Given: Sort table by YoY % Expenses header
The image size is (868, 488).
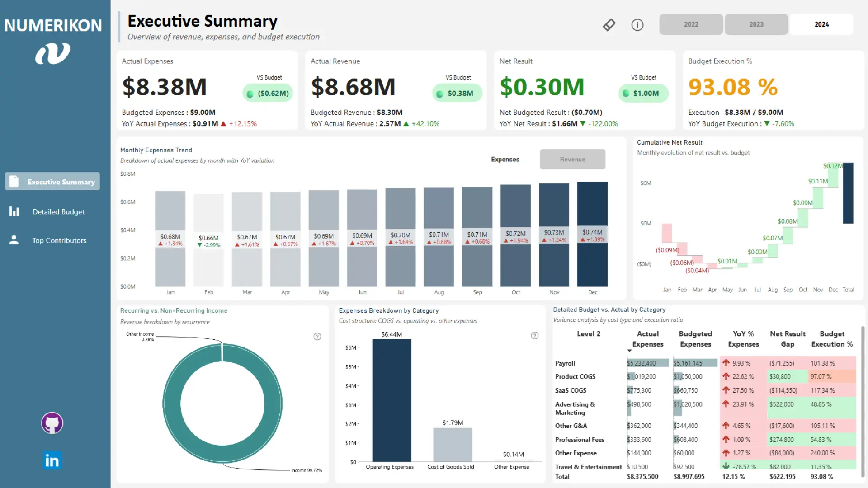Looking at the screenshot, I should point(743,339).
